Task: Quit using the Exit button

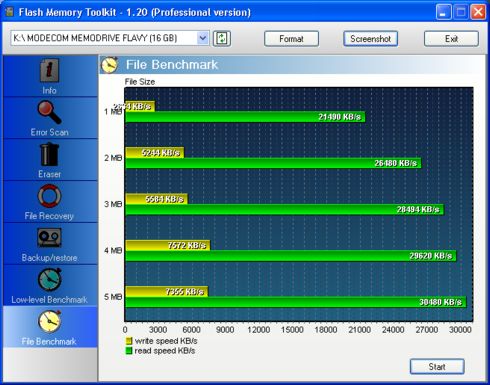Action: tap(451, 39)
